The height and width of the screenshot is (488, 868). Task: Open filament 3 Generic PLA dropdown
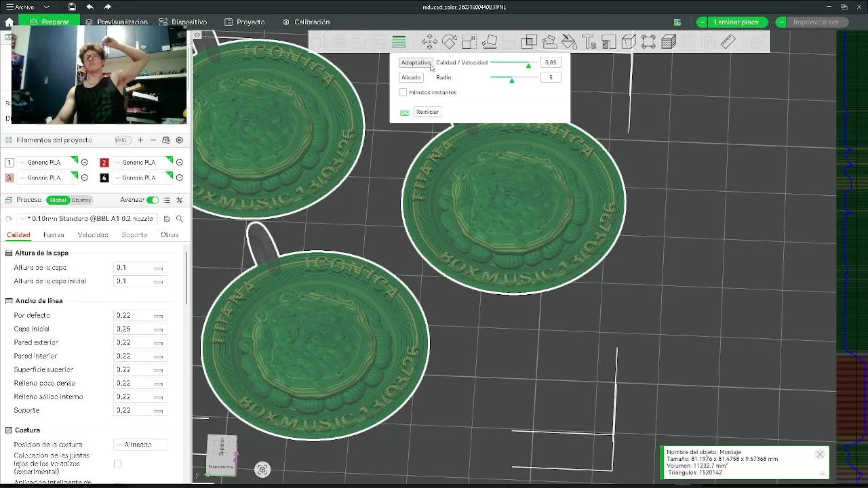click(47, 178)
